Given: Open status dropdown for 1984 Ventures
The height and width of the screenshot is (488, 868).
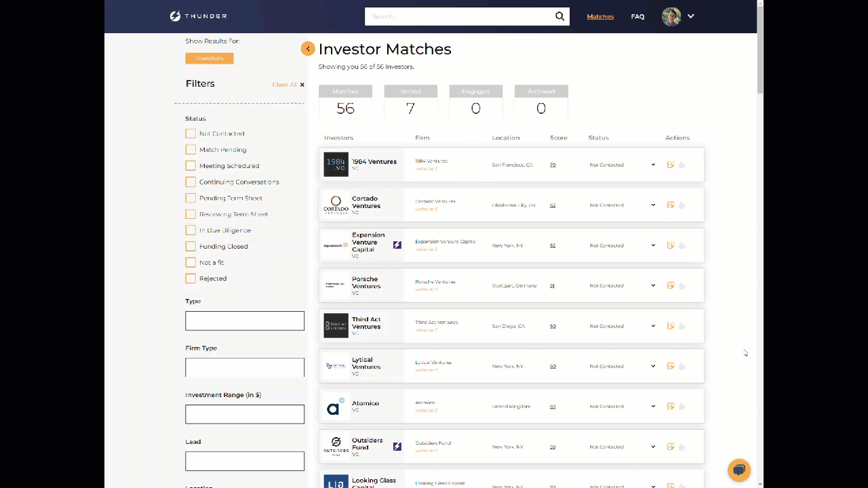Looking at the screenshot, I should coord(623,165).
